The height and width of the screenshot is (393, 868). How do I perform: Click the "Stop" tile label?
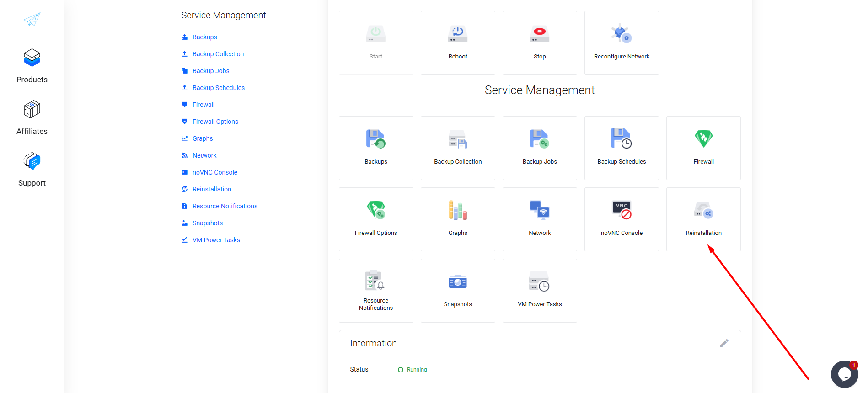(540, 57)
